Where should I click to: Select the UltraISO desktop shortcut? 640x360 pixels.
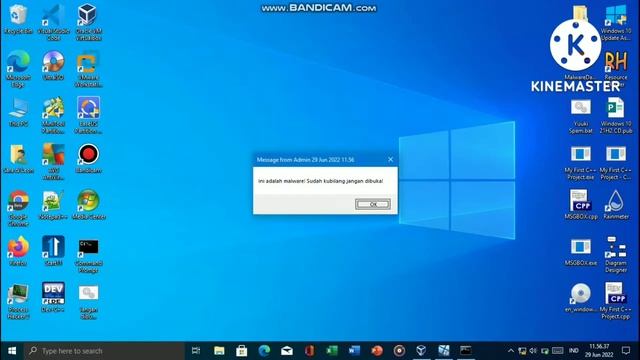(x=53, y=65)
